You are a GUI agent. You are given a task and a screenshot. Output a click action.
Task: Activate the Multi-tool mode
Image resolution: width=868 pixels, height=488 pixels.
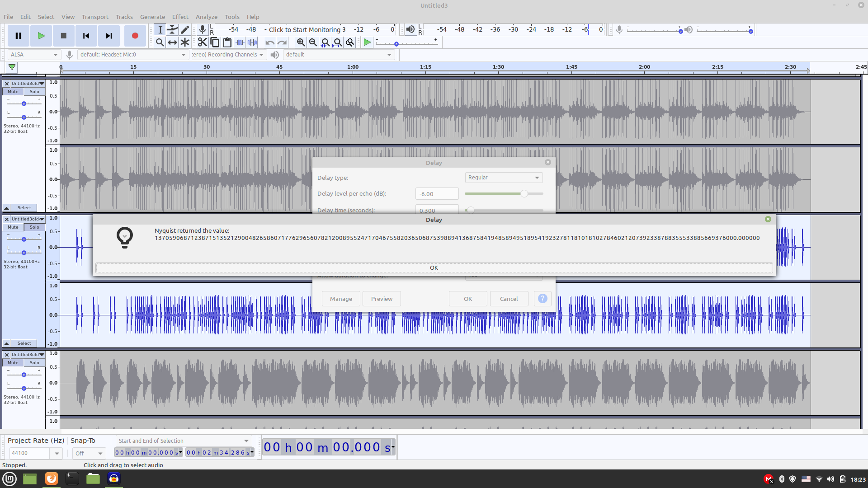[x=185, y=42]
